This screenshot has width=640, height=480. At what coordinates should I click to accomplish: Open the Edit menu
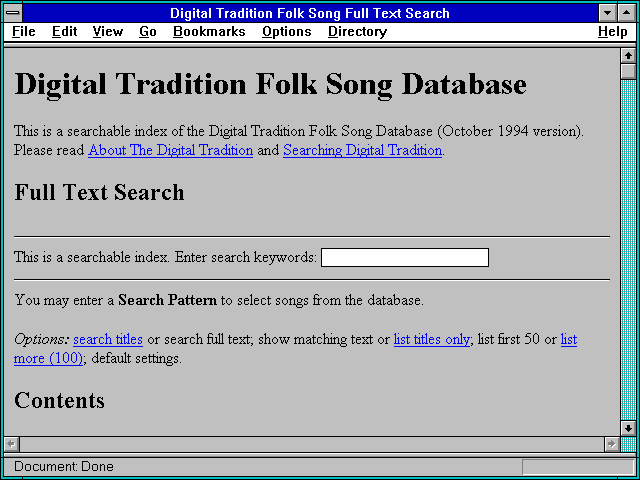(x=64, y=32)
